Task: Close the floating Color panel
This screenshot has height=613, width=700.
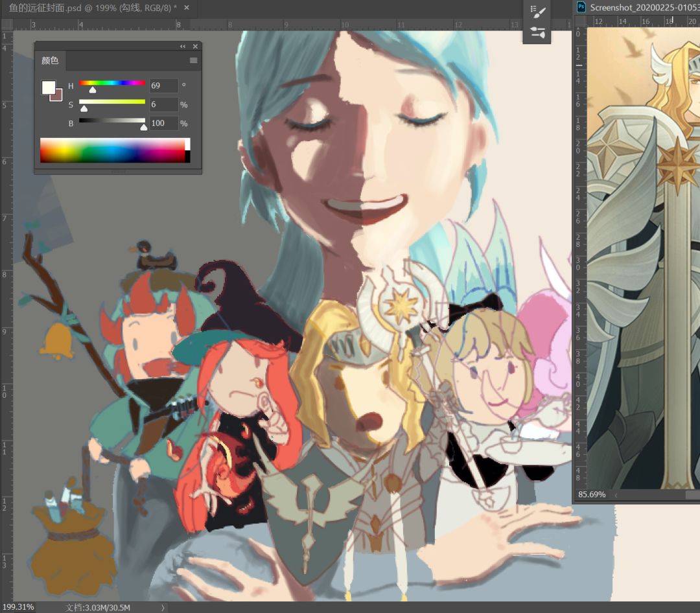Action: tap(194, 47)
